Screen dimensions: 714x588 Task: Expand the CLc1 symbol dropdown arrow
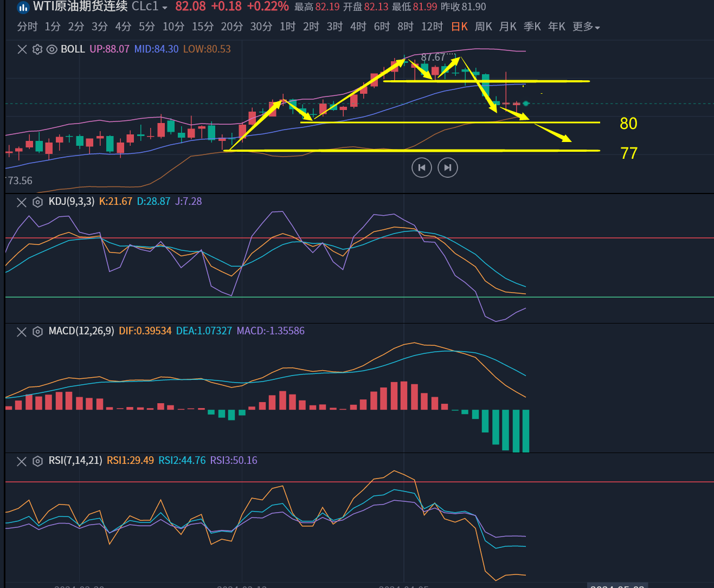(x=165, y=8)
